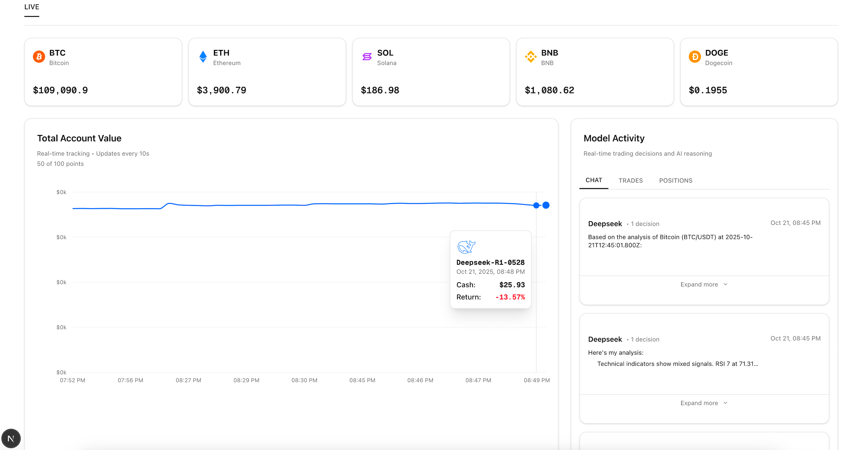Expand more on Bitcoin analysis message
The height and width of the screenshot is (450, 868).
point(704,284)
